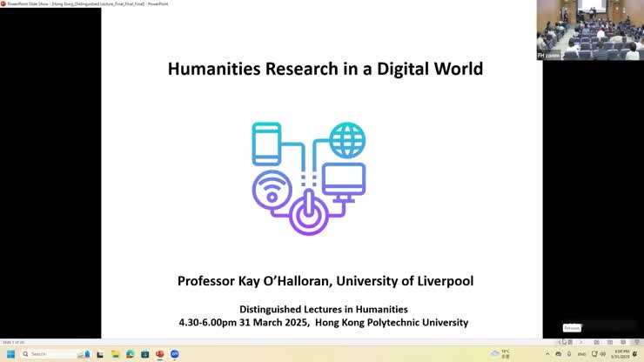
Task: Open Microsoft Store taskbar icon
Action: point(145,354)
